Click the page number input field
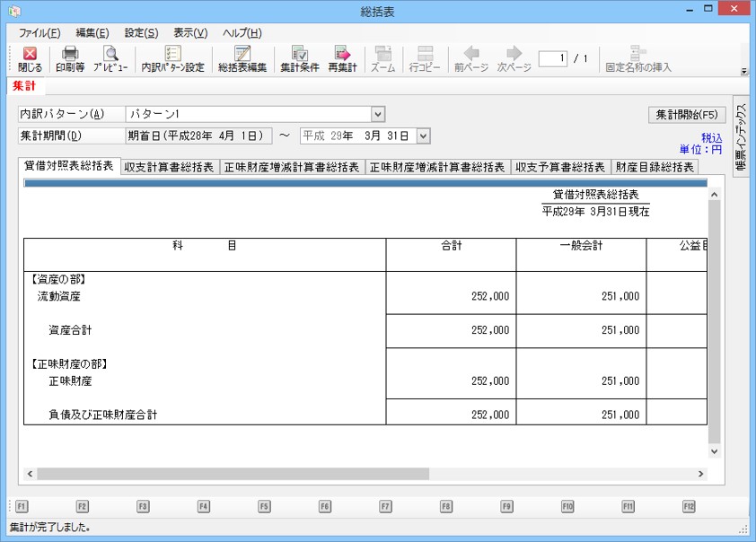 coord(552,58)
